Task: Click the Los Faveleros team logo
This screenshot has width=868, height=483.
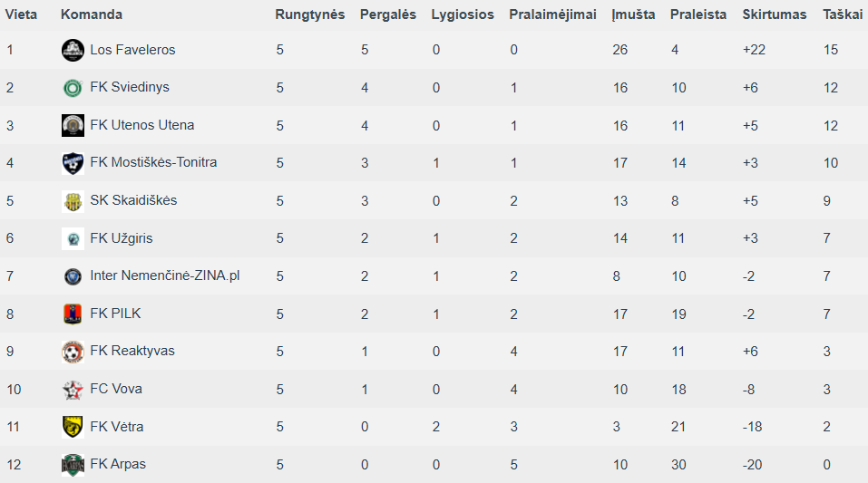Action: [x=73, y=51]
